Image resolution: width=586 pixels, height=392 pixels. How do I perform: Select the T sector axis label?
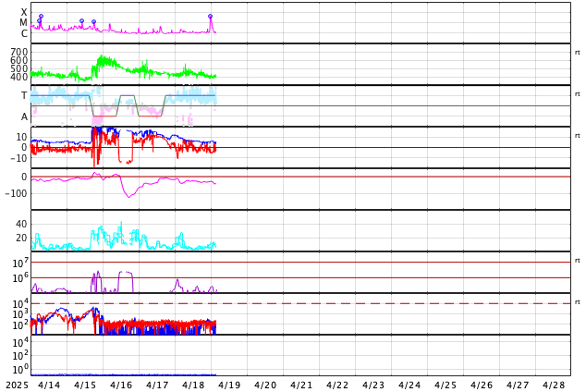tap(24, 95)
